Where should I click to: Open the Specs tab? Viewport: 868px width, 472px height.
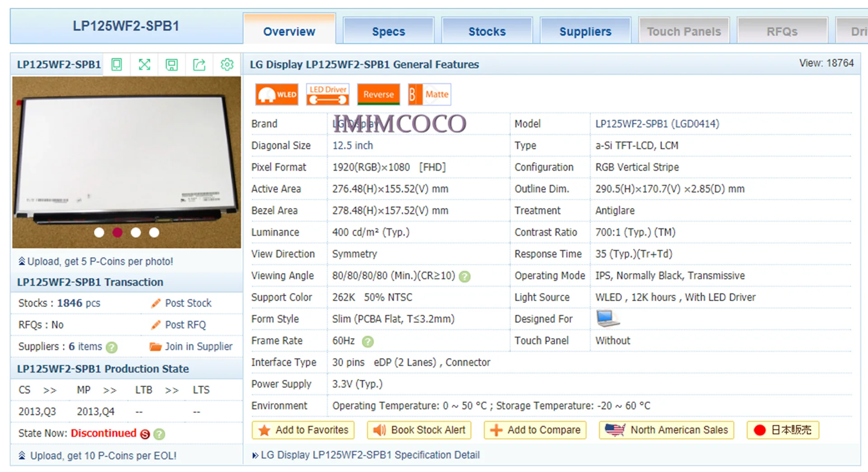pos(388,31)
